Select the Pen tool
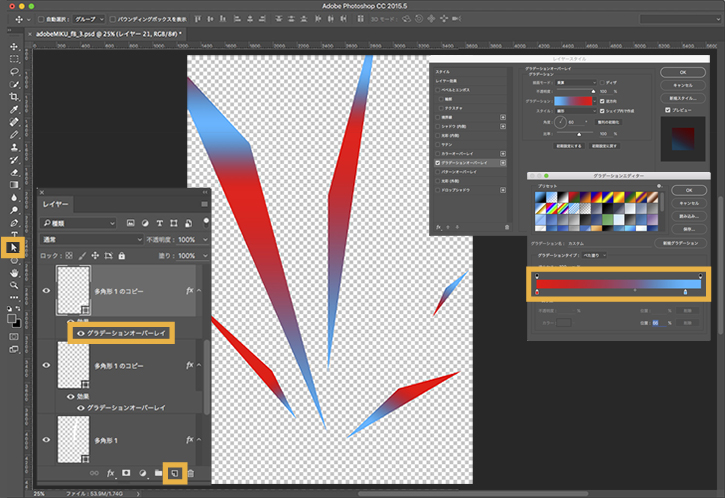The width and height of the screenshot is (725, 498). point(14,222)
